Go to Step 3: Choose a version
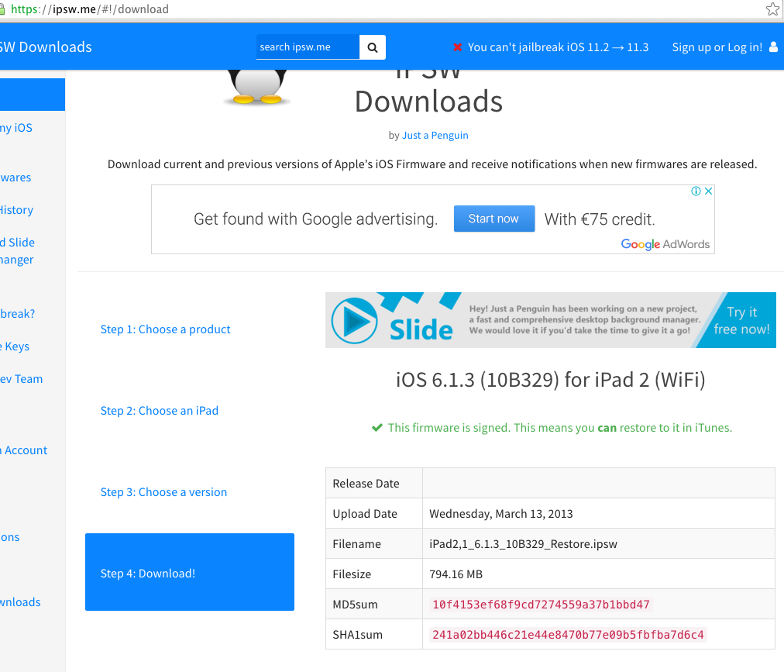 pyautogui.click(x=163, y=492)
